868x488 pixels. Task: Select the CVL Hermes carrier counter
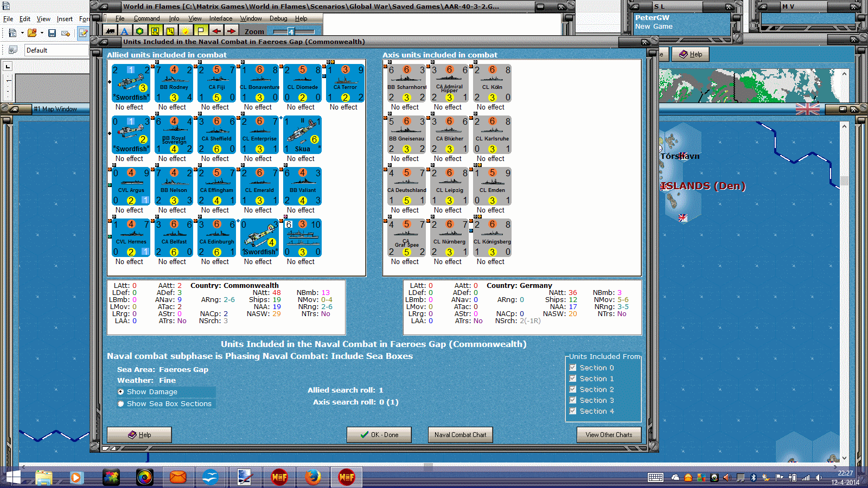[131, 238]
